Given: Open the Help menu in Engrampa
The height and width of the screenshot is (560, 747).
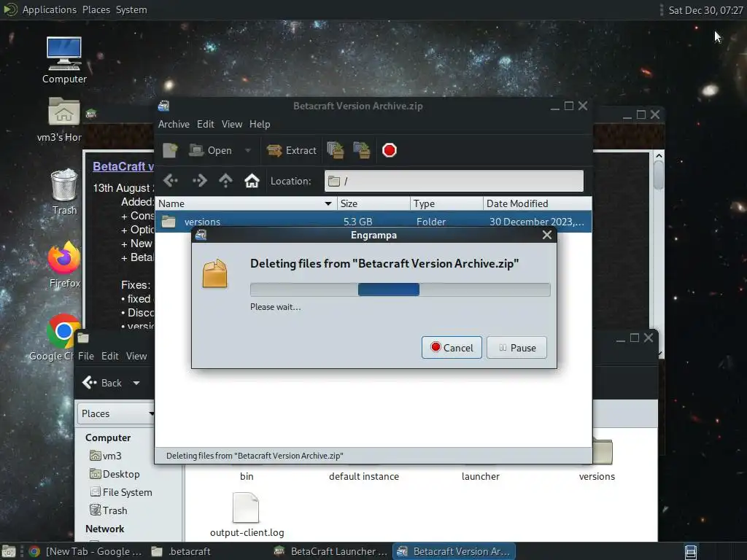Looking at the screenshot, I should (x=260, y=124).
